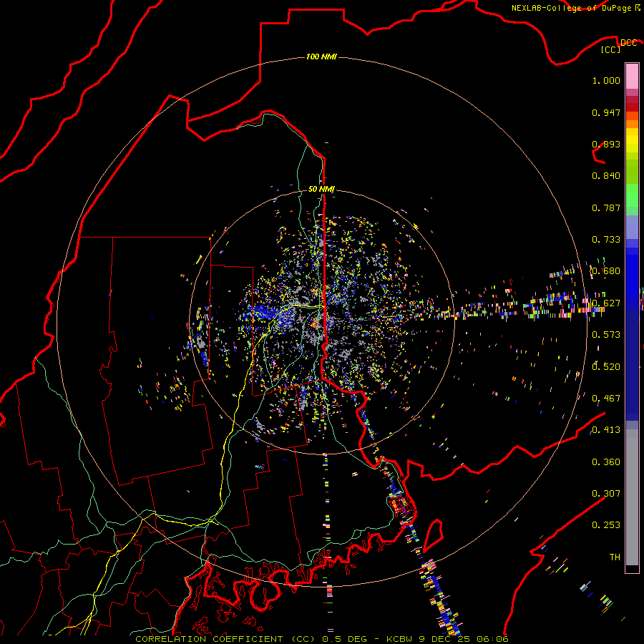Select the 0.840 scale value
The height and width of the screenshot is (644, 644).
pos(606,176)
